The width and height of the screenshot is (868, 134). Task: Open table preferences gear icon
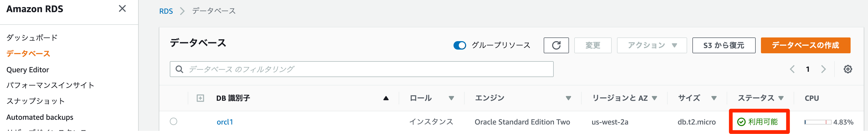(x=848, y=69)
